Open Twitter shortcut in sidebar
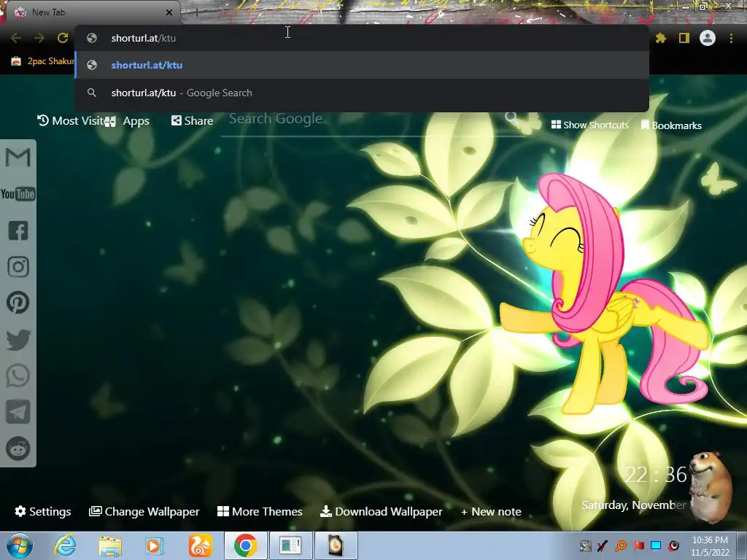The image size is (747, 560). [18, 340]
